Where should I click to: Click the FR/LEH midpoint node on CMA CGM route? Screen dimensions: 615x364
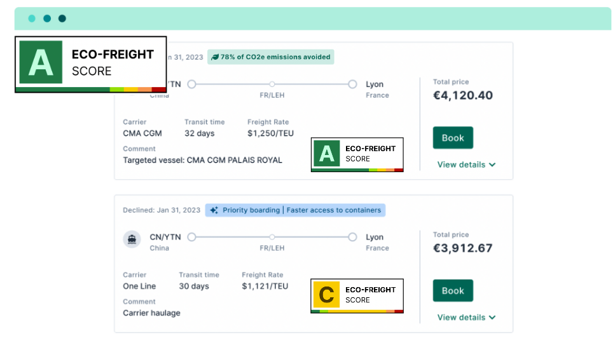click(x=272, y=84)
